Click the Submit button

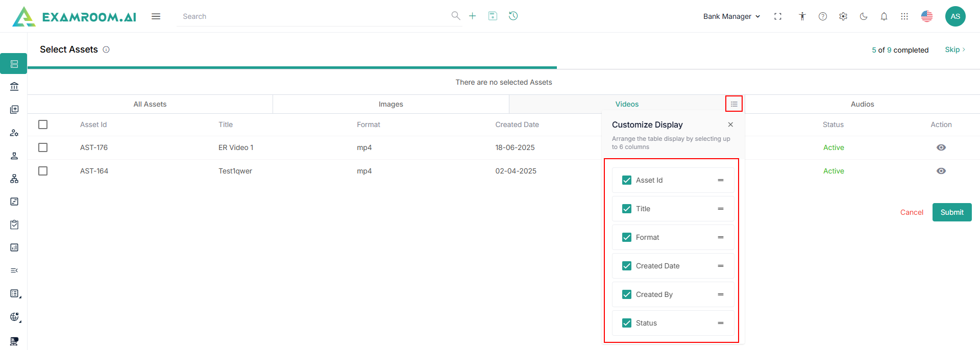(x=951, y=212)
